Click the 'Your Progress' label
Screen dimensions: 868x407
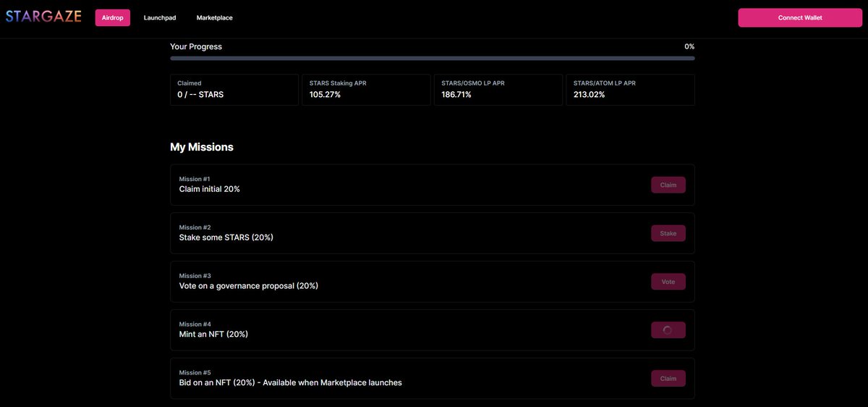tap(196, 47)
